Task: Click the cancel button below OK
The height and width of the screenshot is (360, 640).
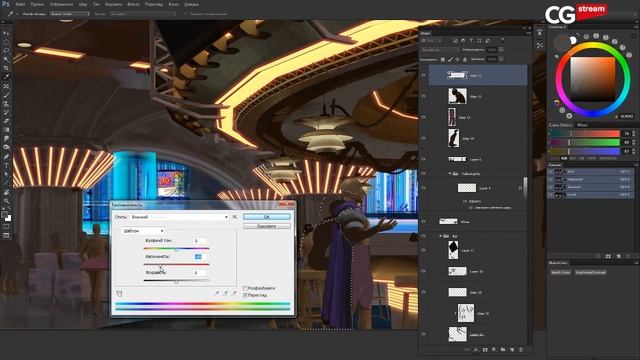Action: pos(267,226)
